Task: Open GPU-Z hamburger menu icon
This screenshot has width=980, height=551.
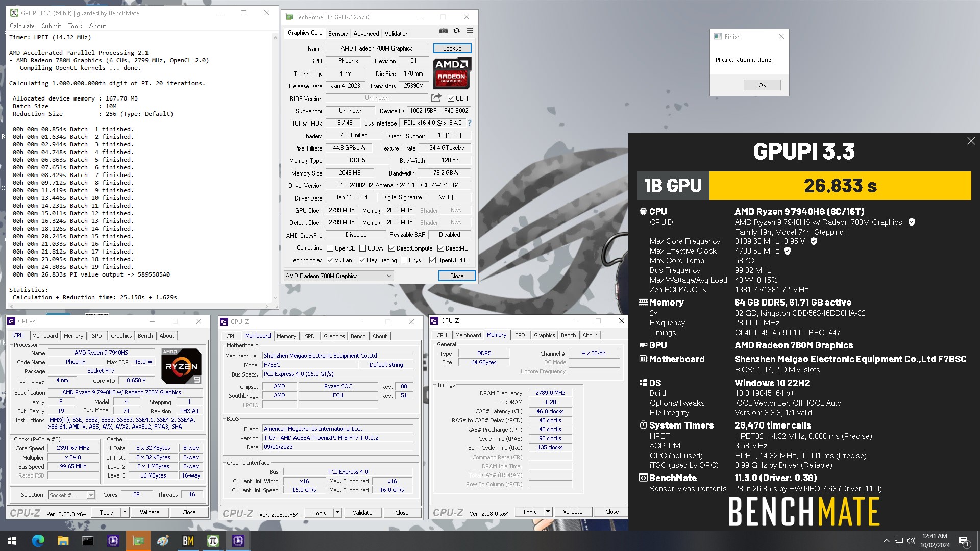Action: click(470, 31)
